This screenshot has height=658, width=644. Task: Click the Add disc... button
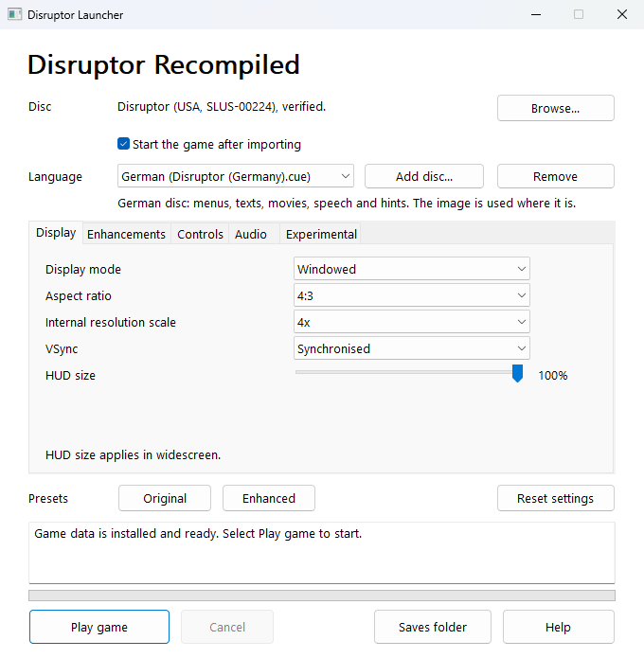pos(424,176)
